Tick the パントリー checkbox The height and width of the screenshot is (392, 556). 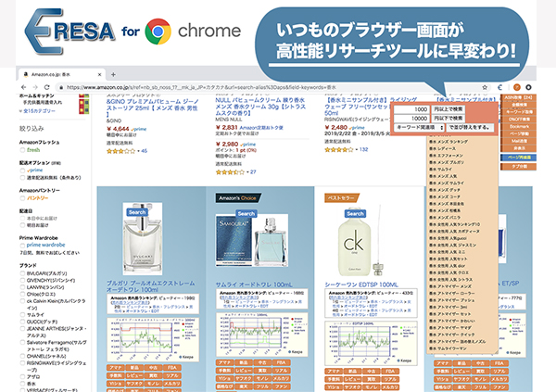click(22, 198)
